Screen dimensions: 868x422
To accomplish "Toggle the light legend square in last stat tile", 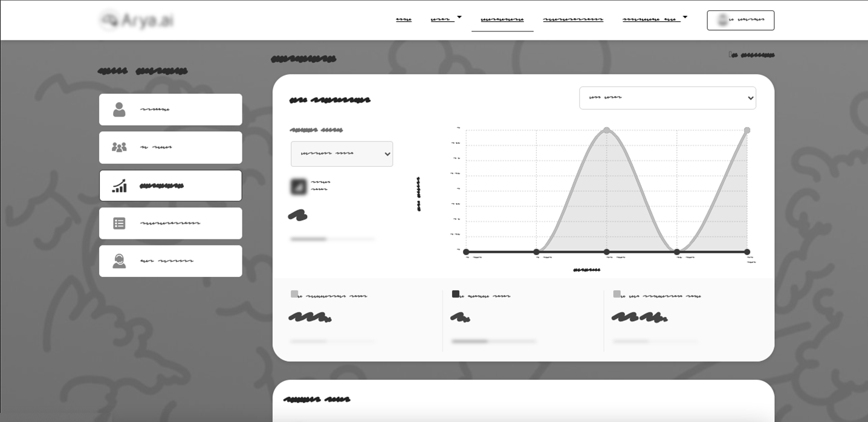I will [x=617, y=294].
